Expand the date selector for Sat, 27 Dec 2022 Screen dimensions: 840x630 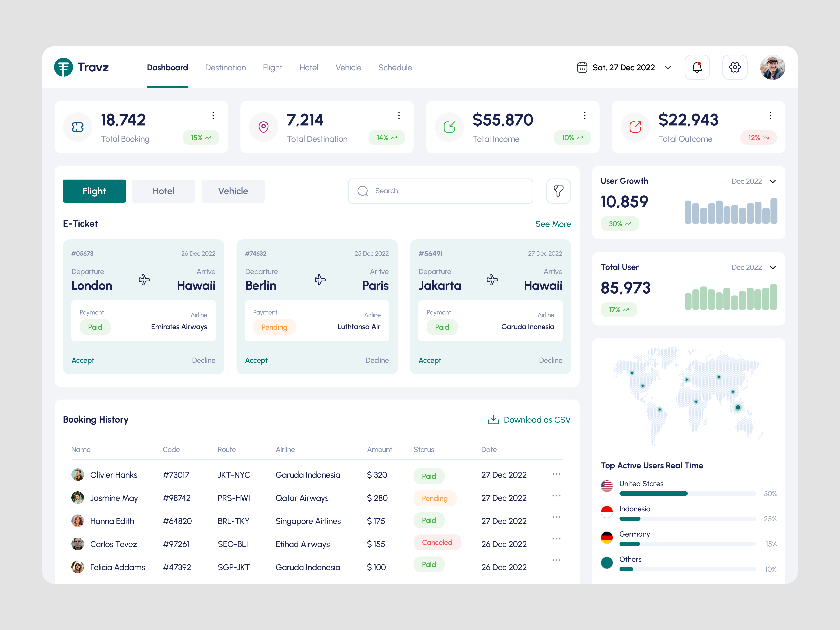tap(668, 67)
